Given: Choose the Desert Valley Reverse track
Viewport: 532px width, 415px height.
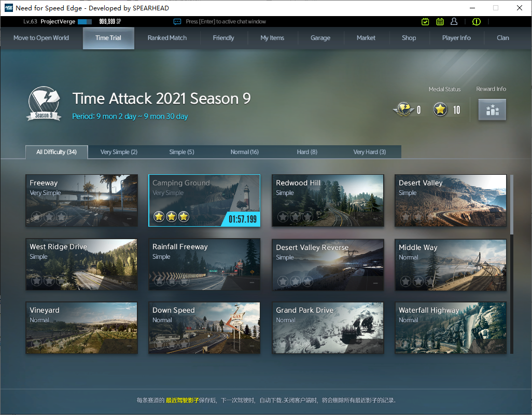Looking at the screenshot, I should click(x=328, y=265).
